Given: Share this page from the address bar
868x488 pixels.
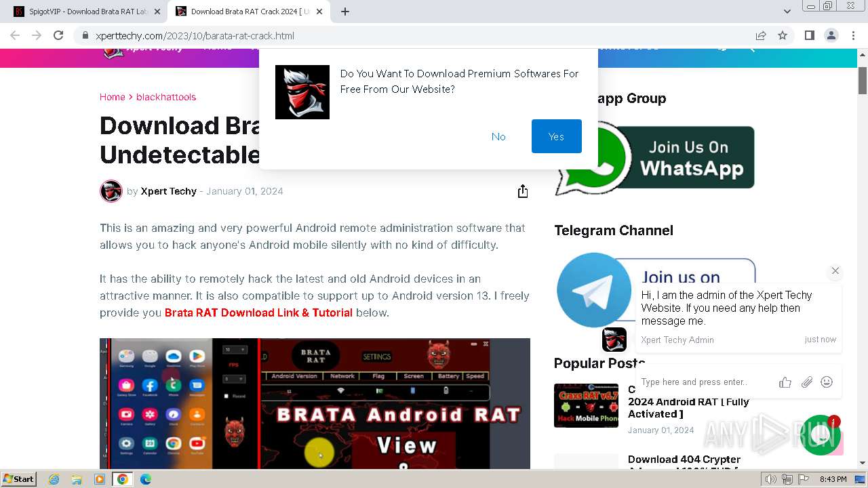Looking at the screenshot, I should click(761, 35).
